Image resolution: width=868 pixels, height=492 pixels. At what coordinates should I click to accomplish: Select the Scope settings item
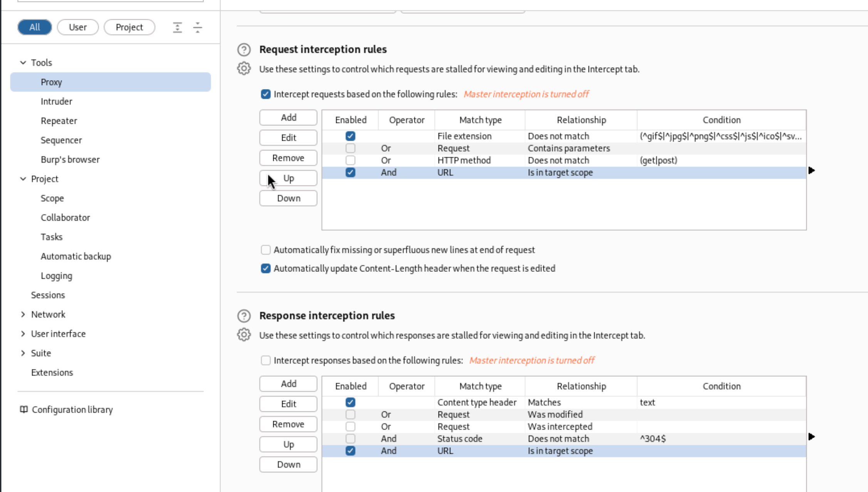click(x=52, y=198)
